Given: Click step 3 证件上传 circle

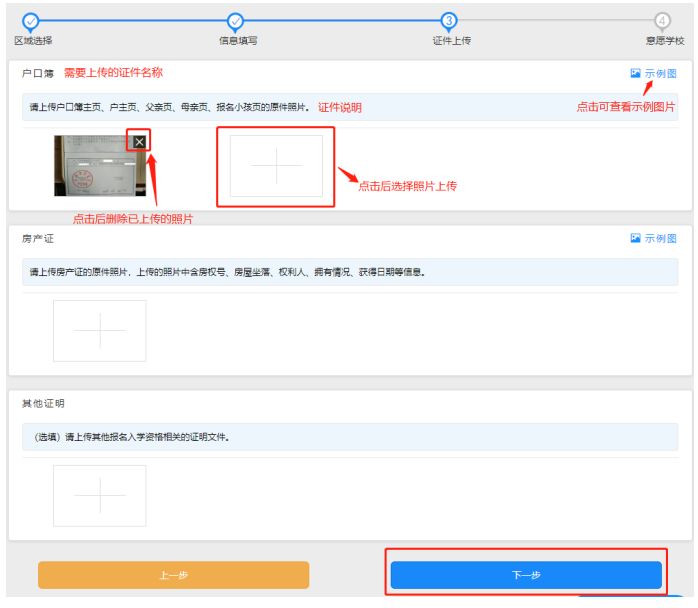Looking at the screenshot, I should tap(449, 20).
